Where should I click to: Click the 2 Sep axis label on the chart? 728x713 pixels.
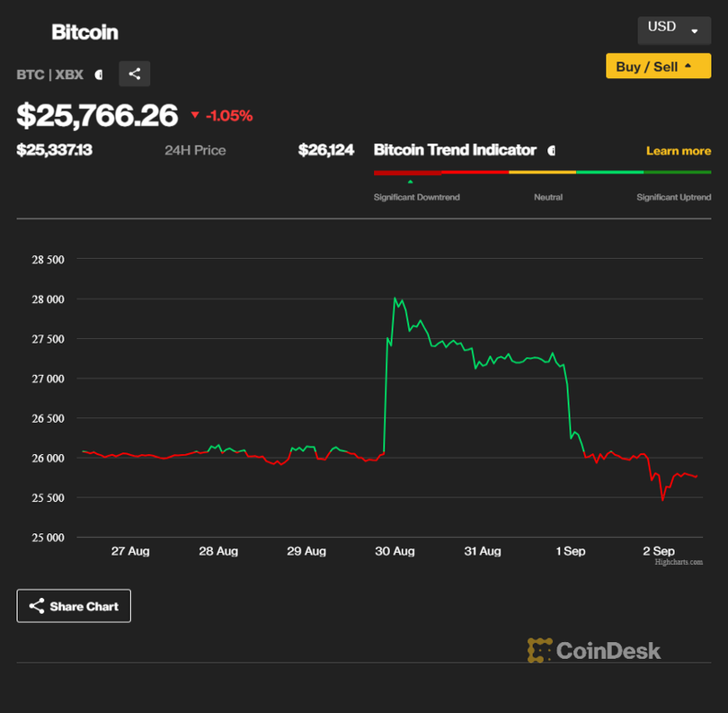tap(659, 551)
